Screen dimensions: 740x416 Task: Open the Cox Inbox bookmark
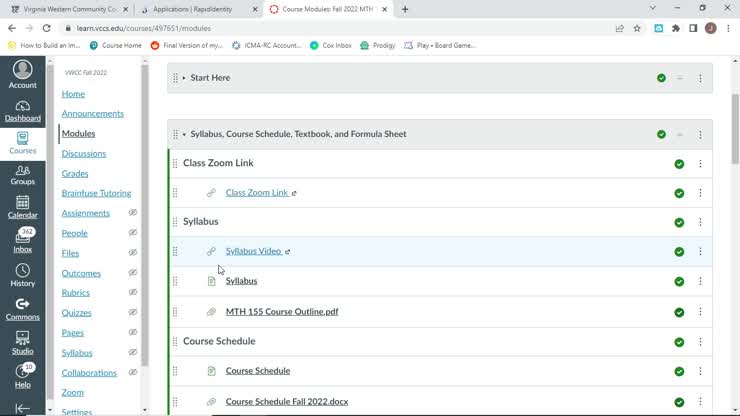point(331,45)
